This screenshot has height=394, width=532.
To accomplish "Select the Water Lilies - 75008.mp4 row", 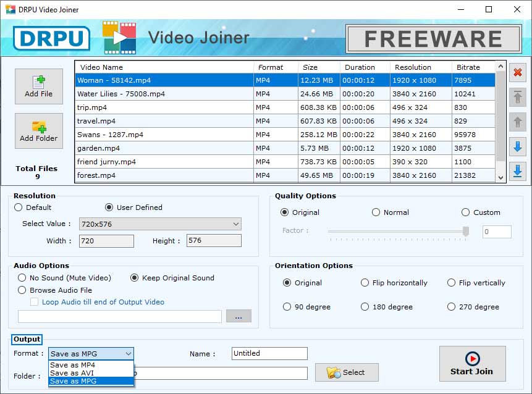I will tap(285, 94).
